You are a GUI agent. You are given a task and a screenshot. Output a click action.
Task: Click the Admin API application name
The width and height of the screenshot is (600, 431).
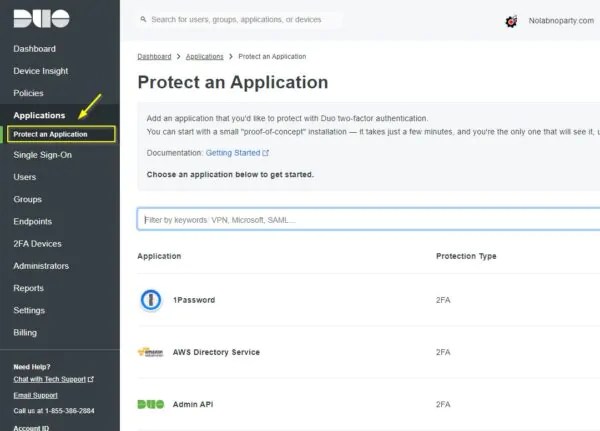click(193, 404)
